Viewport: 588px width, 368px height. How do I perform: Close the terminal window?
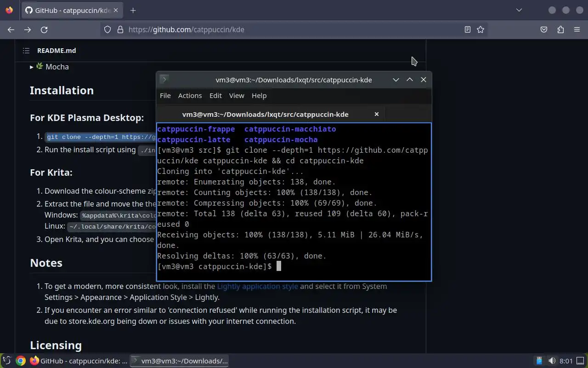click(424, 80)
